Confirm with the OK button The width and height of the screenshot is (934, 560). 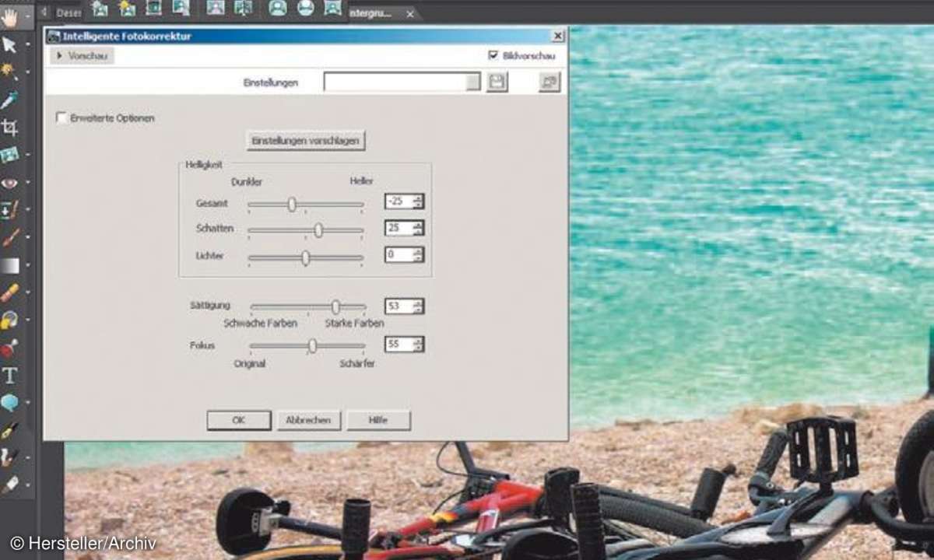tap(238, 420)
